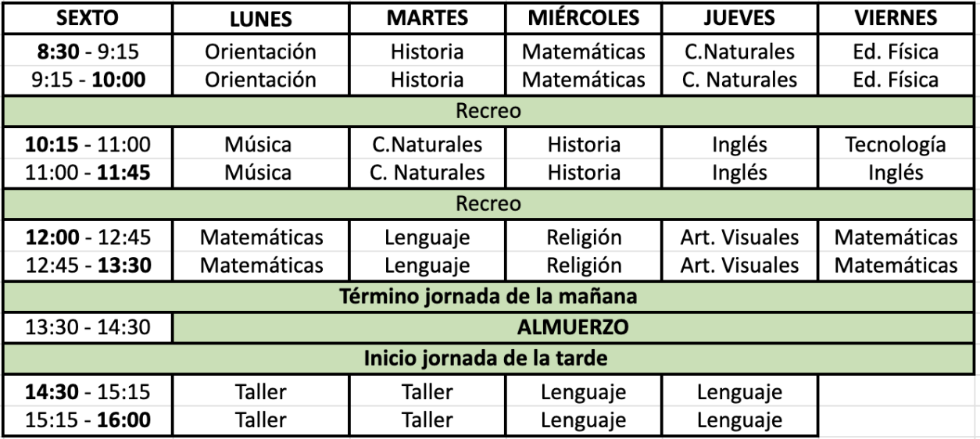Click the MIÉRCOLES column header
Viewport: 980px width, 439px height.
point(584,18)
